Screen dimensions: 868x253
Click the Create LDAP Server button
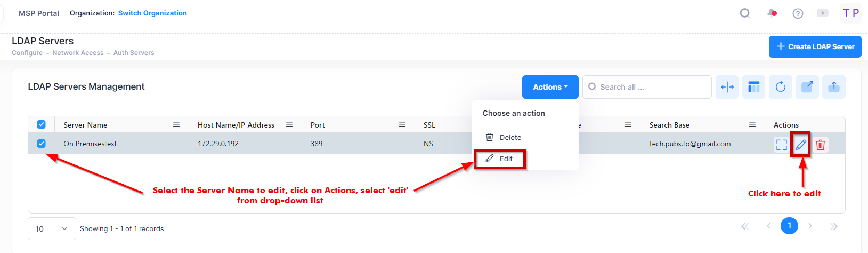(815, 46)
